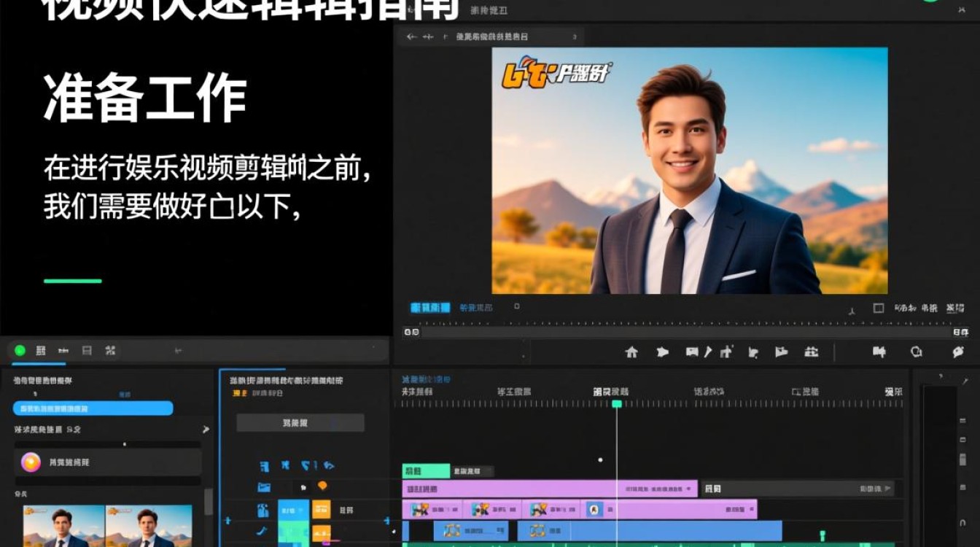
Task: Click the tag icon at the toolbar's far right
Action: click(958, 352)
